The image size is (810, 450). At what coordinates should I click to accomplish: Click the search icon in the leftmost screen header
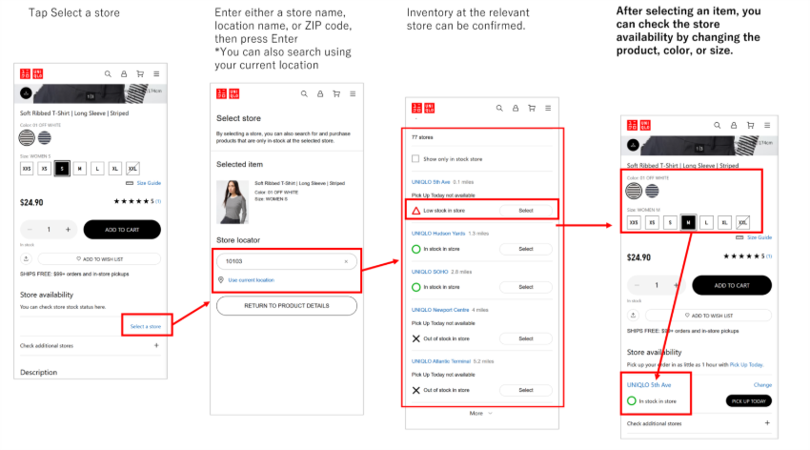[x=108, y=73]
